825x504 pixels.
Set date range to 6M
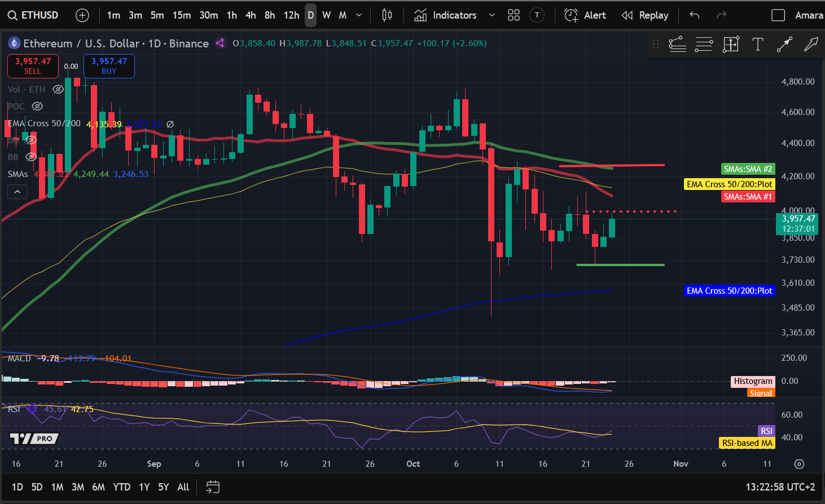click(x=99, y=487)
